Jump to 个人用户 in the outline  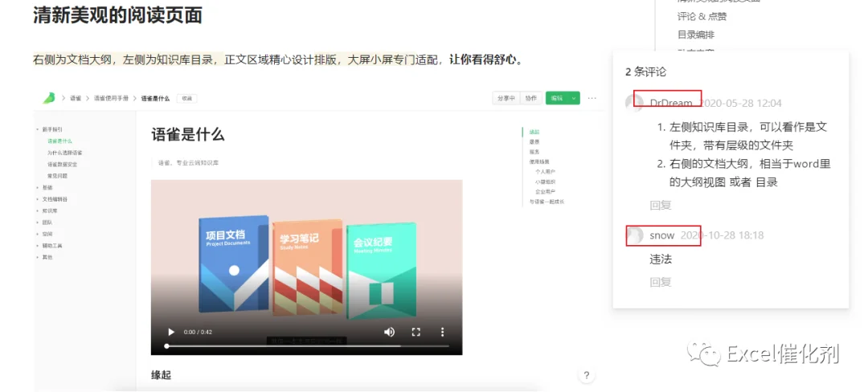(545, 171)
